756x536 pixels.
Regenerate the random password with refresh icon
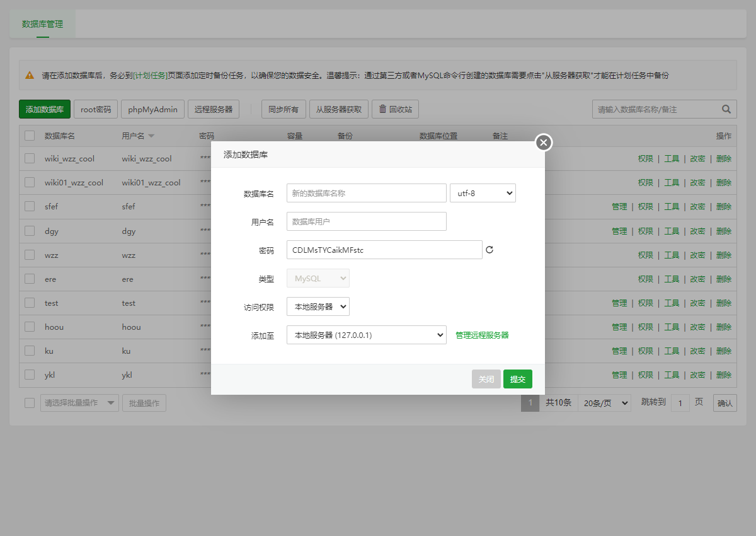click(490, 250)
